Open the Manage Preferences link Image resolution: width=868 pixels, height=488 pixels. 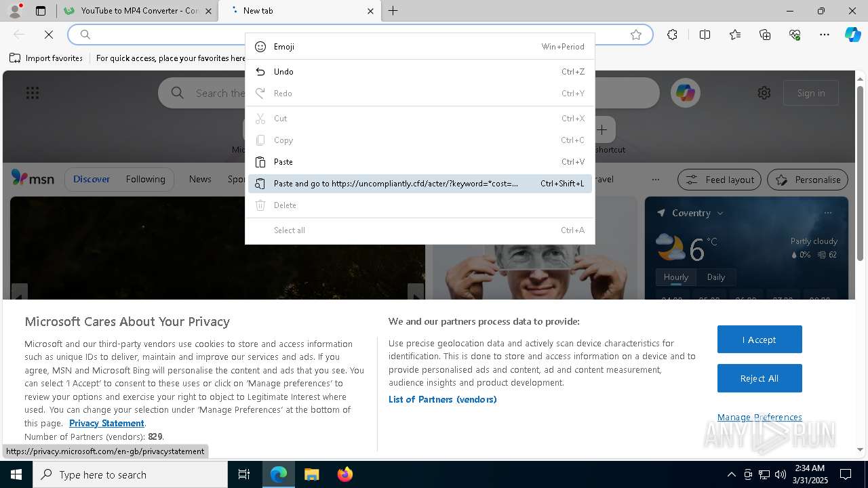click(759, 418)
